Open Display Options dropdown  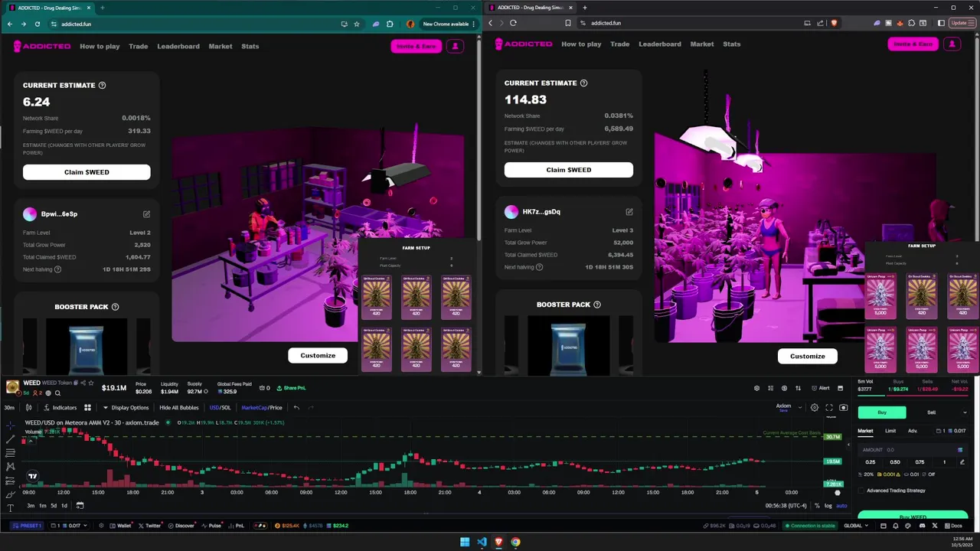(126, 408)
